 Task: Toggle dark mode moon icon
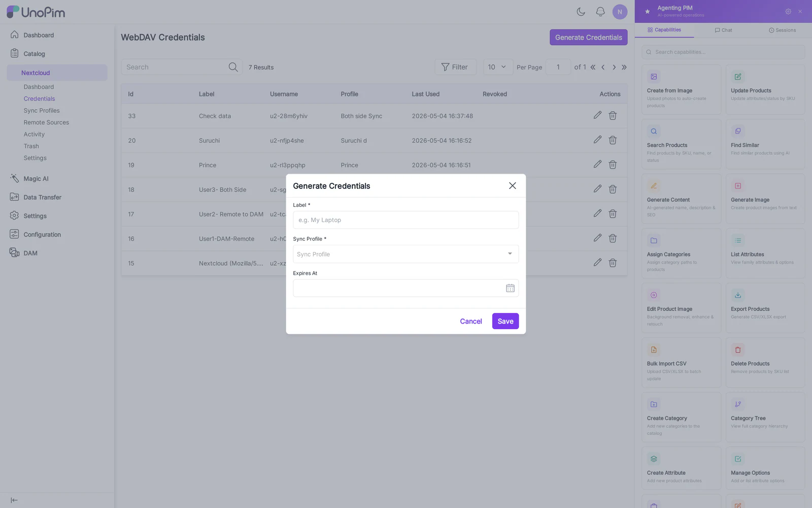click(581, 12)
